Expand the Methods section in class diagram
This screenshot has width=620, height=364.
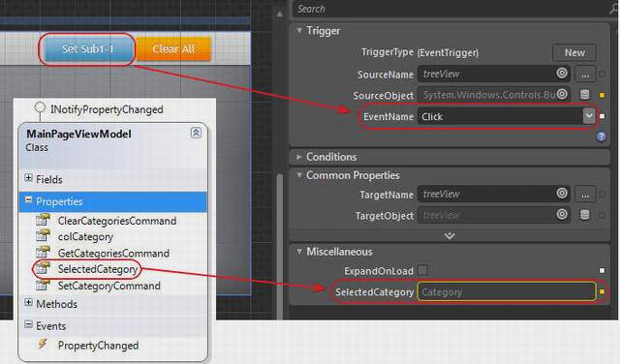(x=28, y=303)
